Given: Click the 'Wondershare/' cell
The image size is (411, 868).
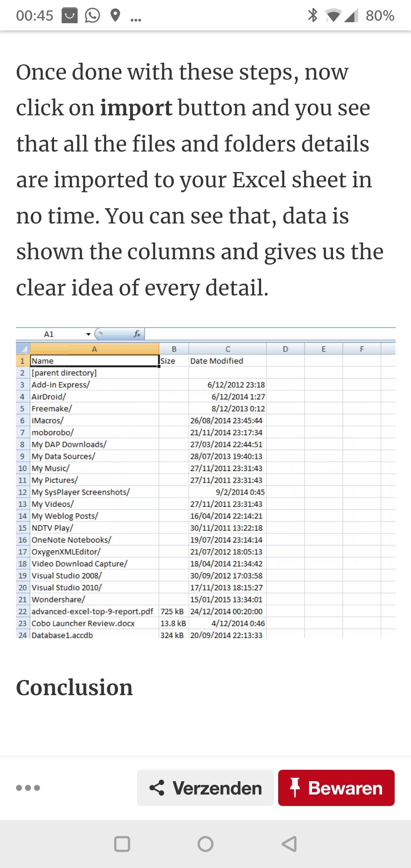Looking at the screenshot, I should pos(94,600).
